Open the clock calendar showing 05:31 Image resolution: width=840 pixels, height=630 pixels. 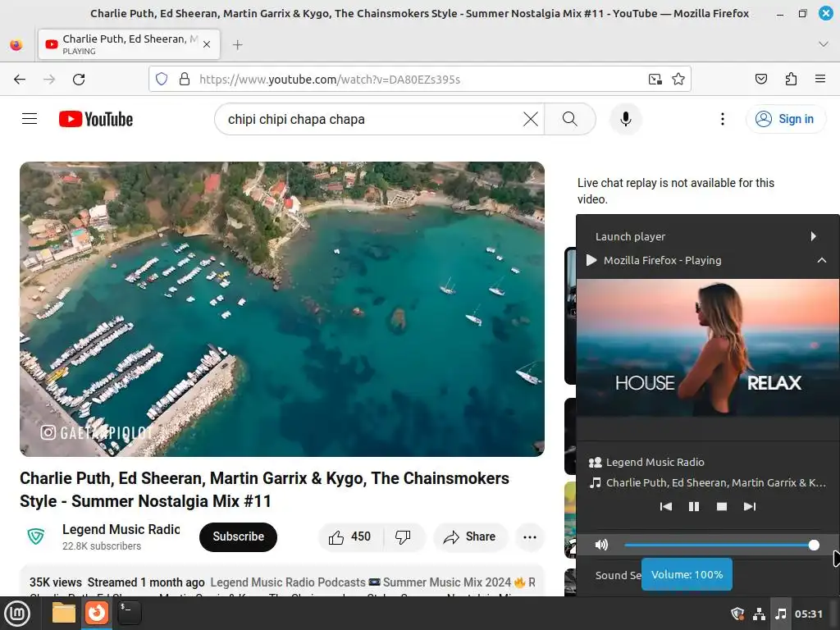click(x=808, y=614)
